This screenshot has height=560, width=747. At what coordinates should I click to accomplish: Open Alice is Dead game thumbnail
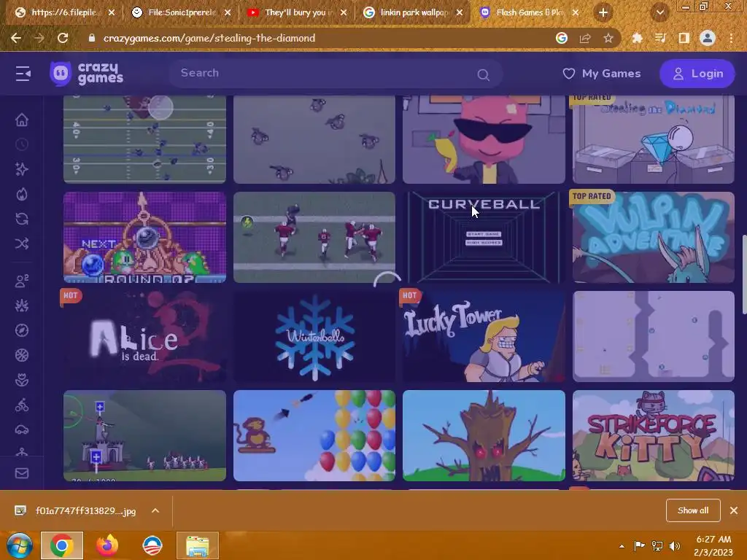pyautogui.click(x=144, y=336)
